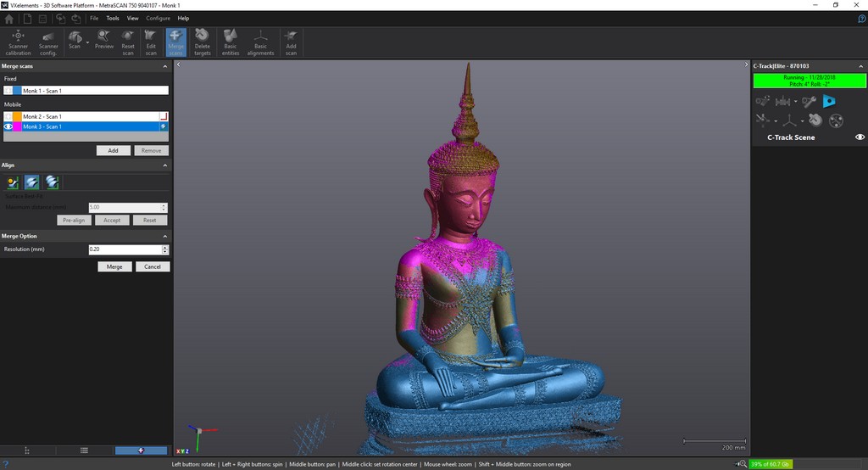868x470 pixels.
Task: Click alignment status icon on Monk 3 row
Action: (164, 127)
